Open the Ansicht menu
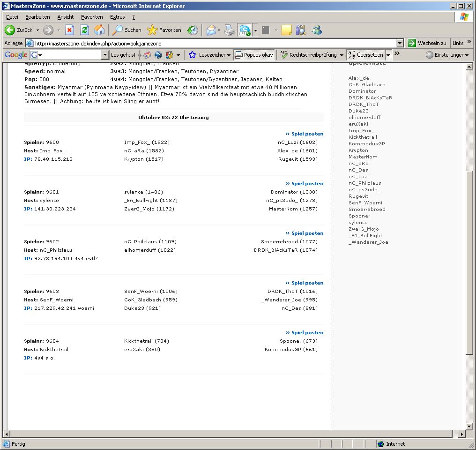Screen dimensions: 476x450 (x=66, y=17)
